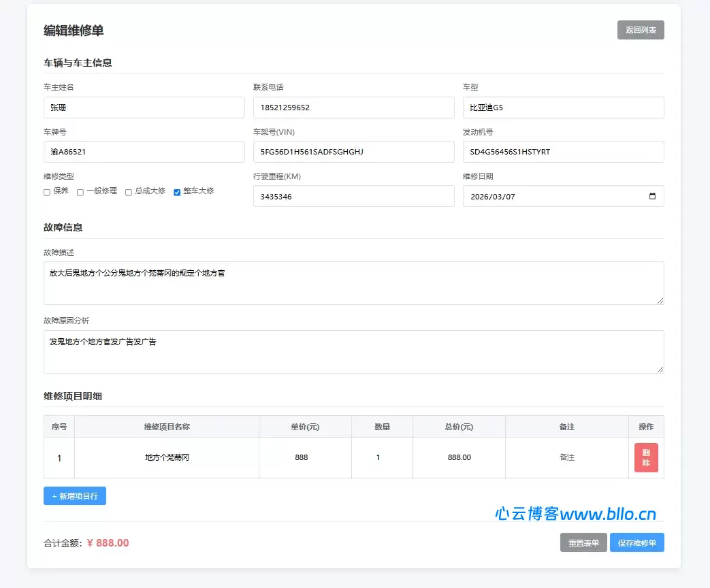Edit the 行驶里程(KM) field
This screenshot has height=588, width=710.
353,197
